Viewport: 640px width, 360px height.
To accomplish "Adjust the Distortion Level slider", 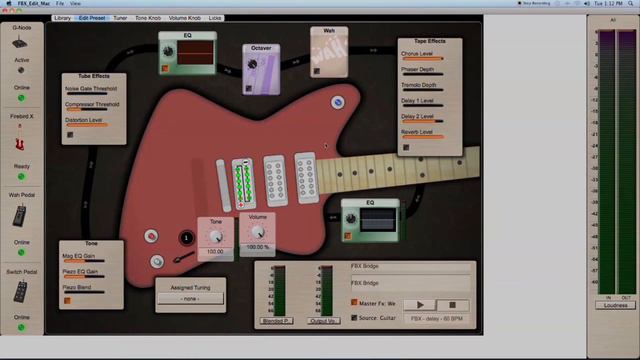I will [87, 125].
